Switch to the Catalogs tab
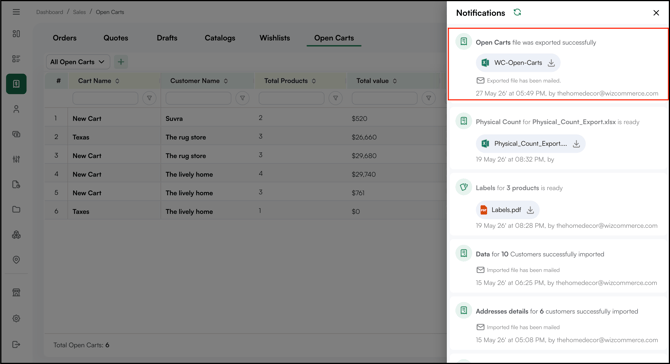This screenshot has height=364, width=670. [x=220, y=38]
